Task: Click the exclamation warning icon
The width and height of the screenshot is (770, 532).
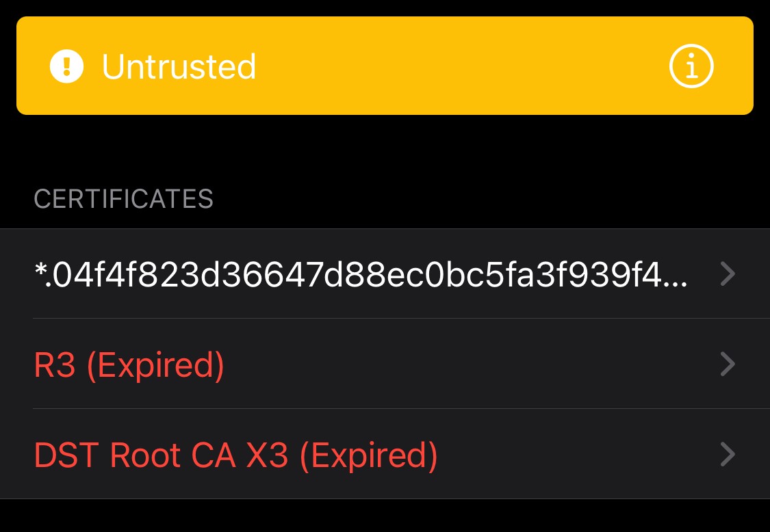Action: coord(66,66)
